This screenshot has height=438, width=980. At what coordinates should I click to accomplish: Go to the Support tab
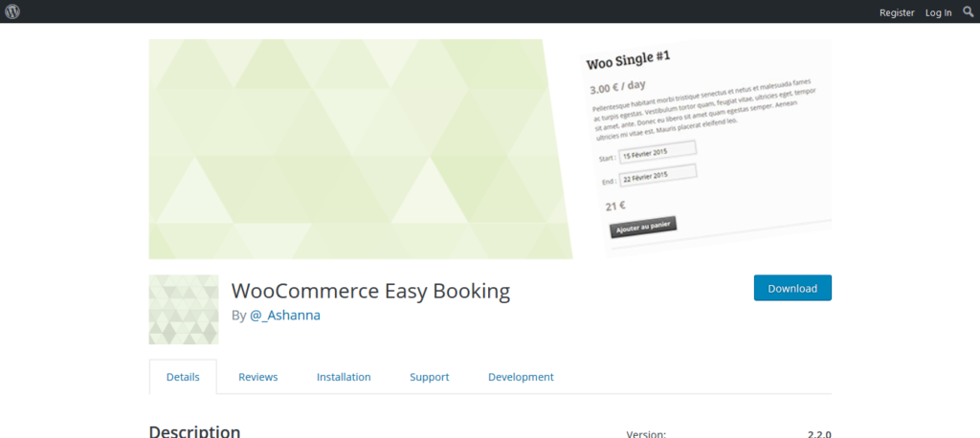pos(430,377)
